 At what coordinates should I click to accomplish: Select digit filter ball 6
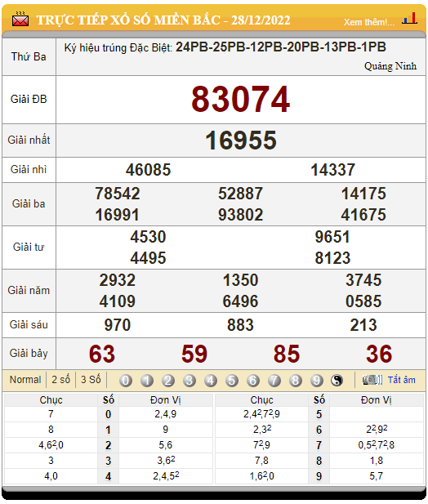253,381
